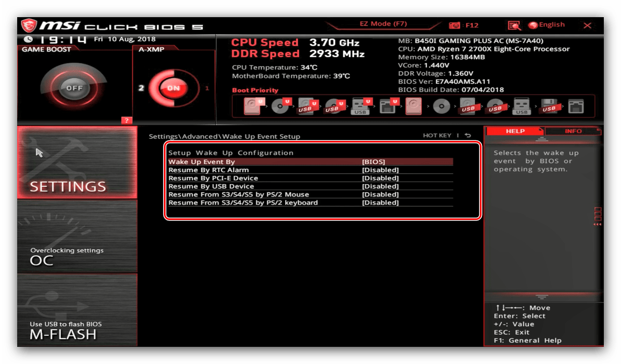
Task: Switch to the INFO tab
Action: pos(573,131)
